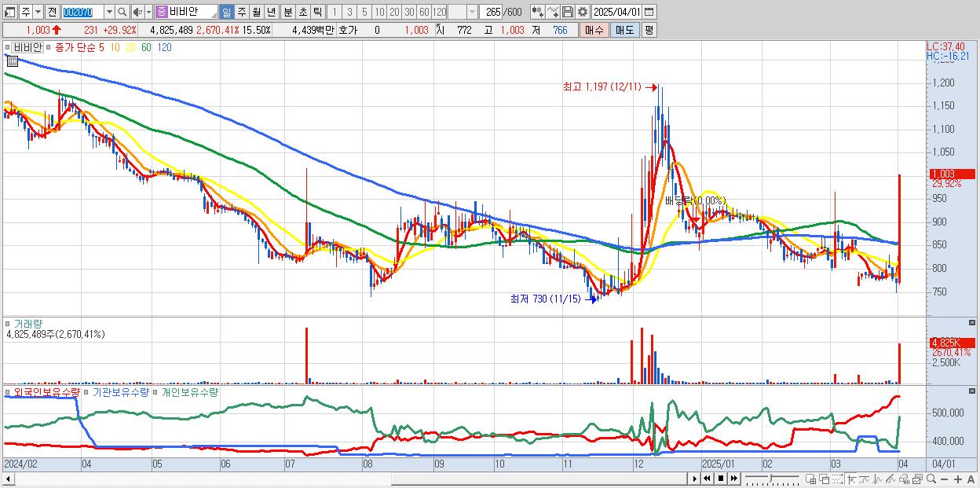Open the stock code history dropdown
The width and height of the screenshot is (980, 488).
tap(109, 12)
